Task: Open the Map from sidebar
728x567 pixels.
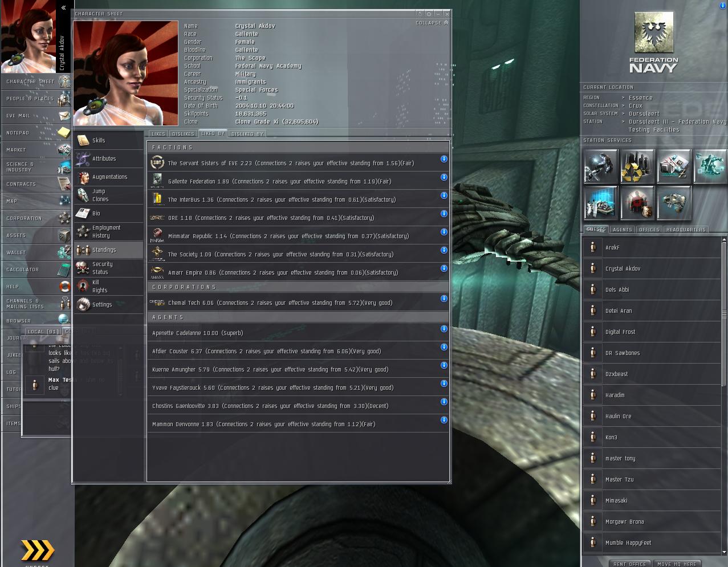Action: (36, 201)
